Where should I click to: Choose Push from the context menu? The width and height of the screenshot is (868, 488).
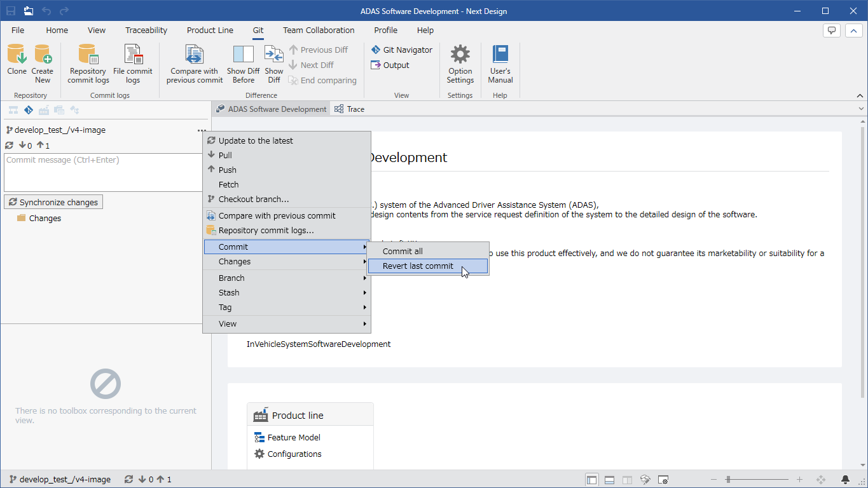(x=287, y=170)
